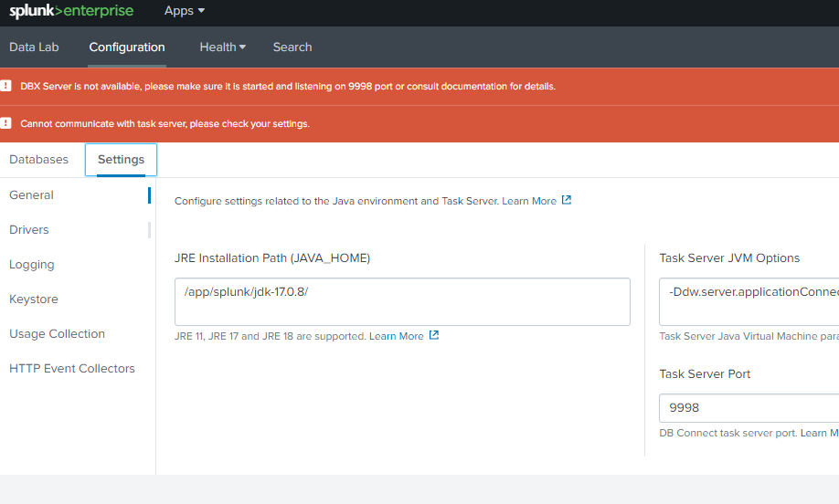Open the Drivers settings section
The image size is (839, 504).
click(x=29, y=229)
